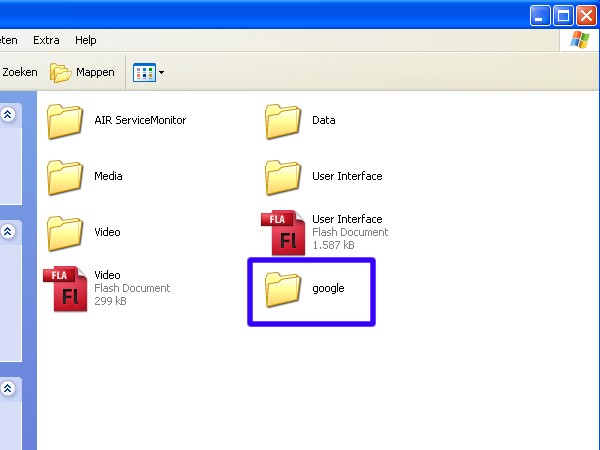Image resolution: width=600 pixels, height=450 pixels.
Task: Click the Media folder
Action: coord(66,177)
